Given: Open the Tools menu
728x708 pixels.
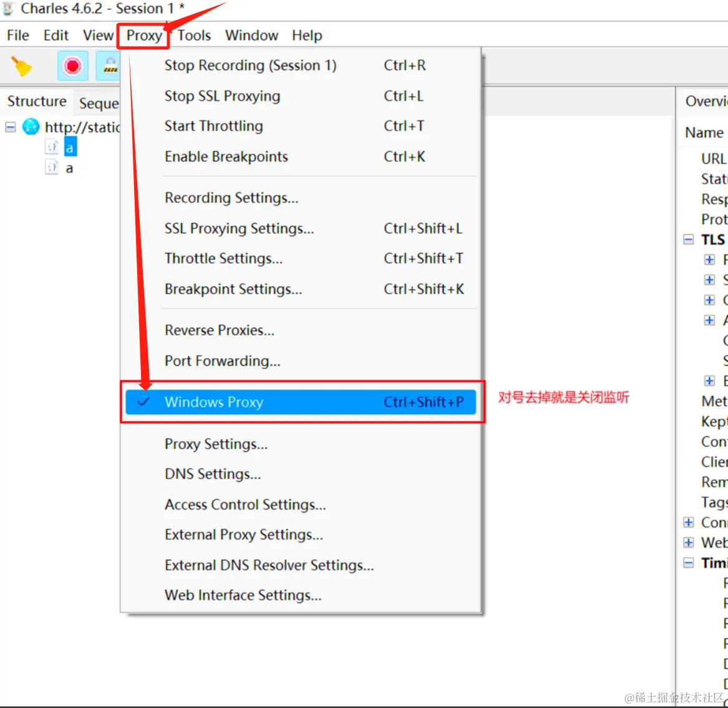Looking at the screenshot, I should click(x=194, y=36).
